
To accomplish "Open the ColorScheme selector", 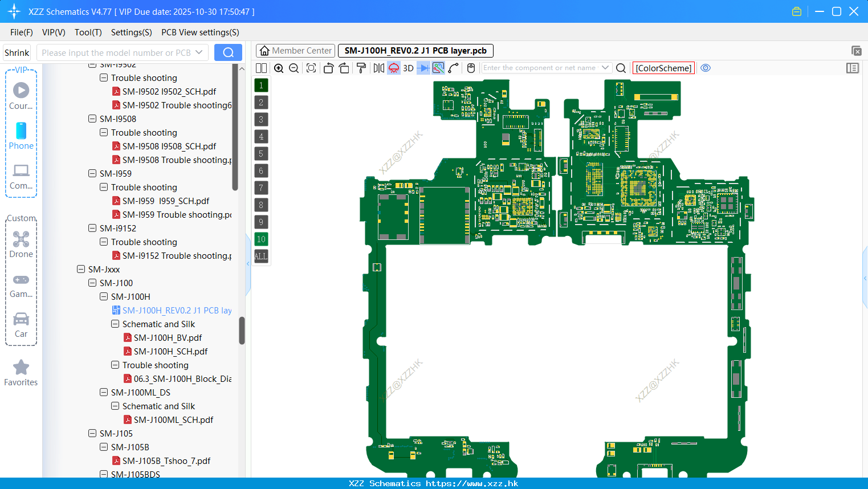I will pos(663,68).
